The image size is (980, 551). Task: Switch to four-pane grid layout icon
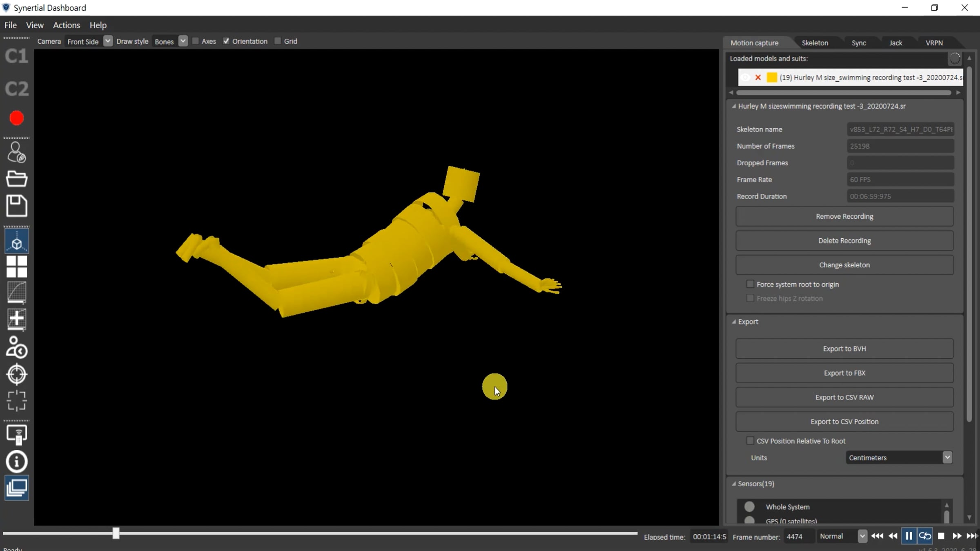(x=17, y=267)
